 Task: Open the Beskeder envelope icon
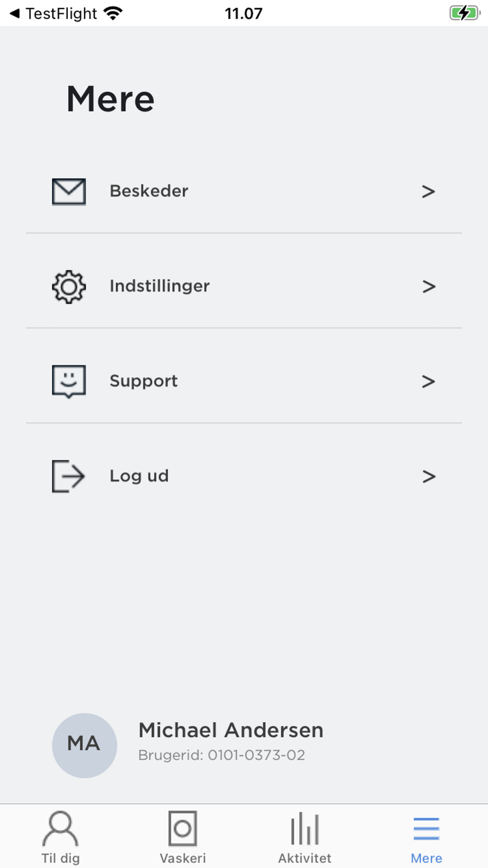point(69,191)
